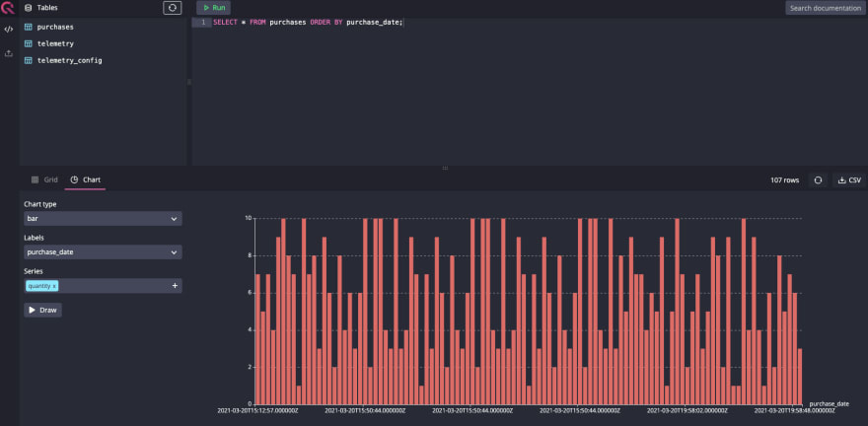Screen dimensions: 868x426
Task: Click the Draw button
Action: click(42, 310)
